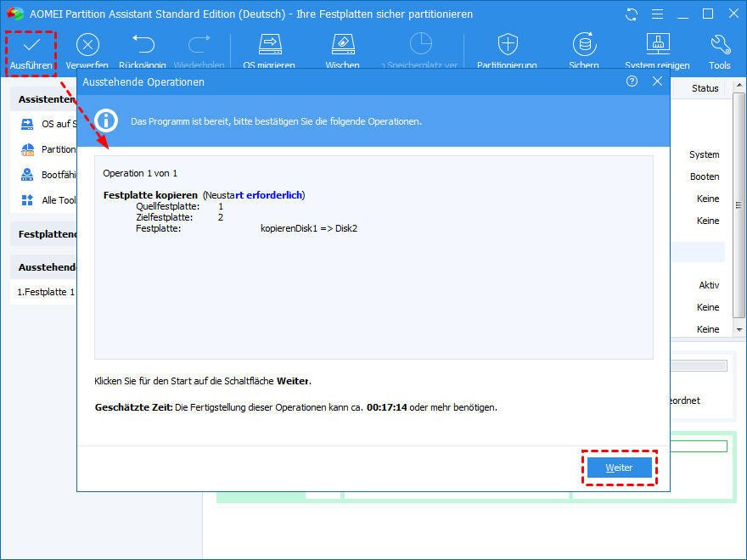This screenshot has height=560, width=747.
Task: Click the help question mark in dialog
Action: click(x=632, y=81)
